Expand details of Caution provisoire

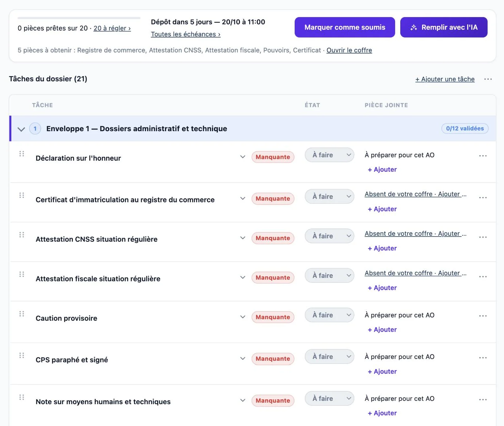click(243, 317)
